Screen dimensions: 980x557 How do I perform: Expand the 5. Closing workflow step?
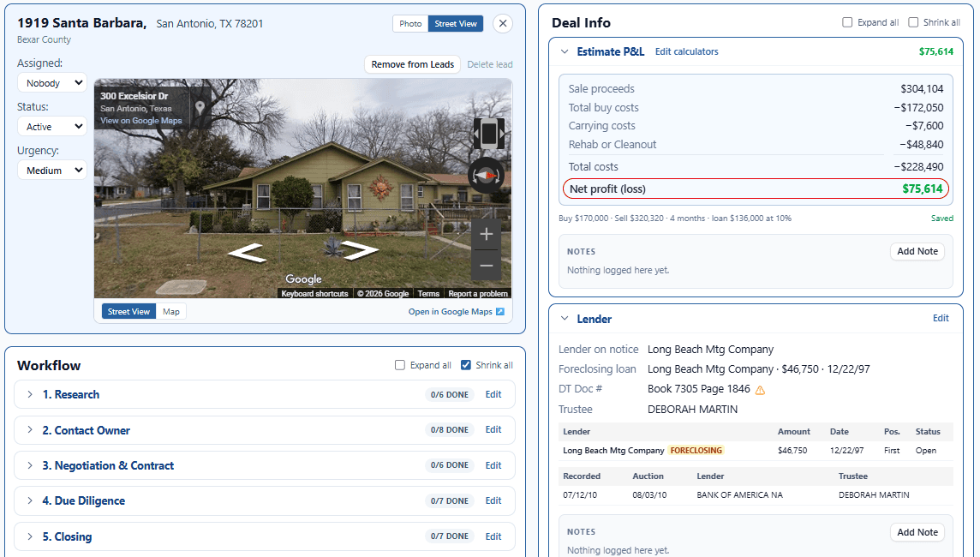click(30, 536)
